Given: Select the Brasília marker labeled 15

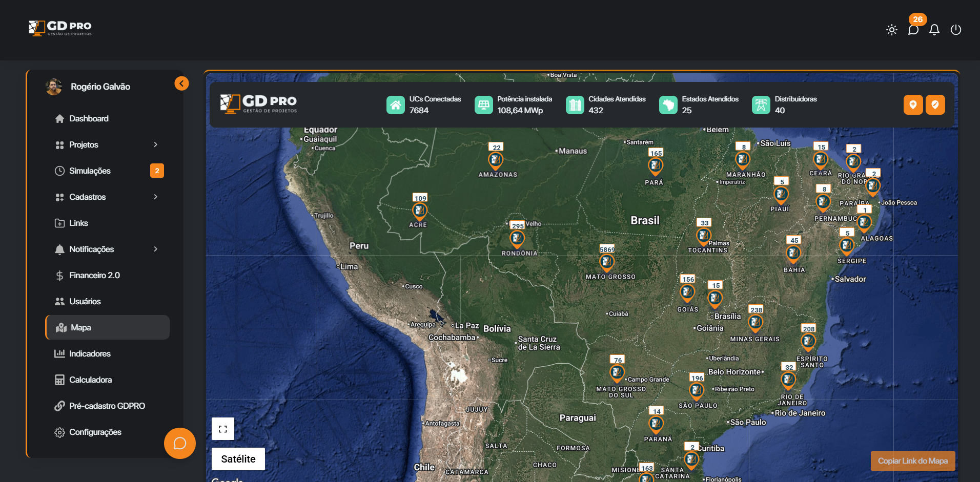Looking at the screenshot, I should coord(715,298).
